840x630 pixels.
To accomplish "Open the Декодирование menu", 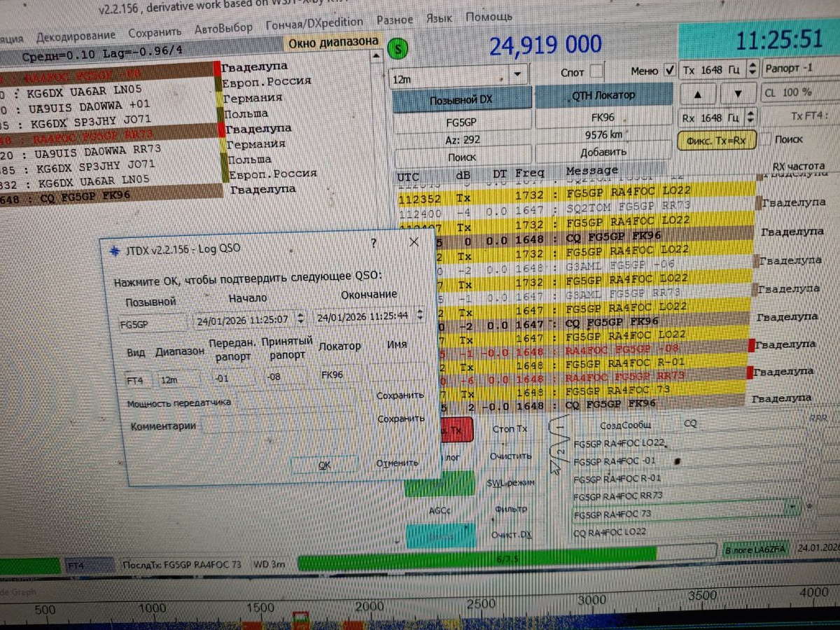I will click(x=76, y=35).
